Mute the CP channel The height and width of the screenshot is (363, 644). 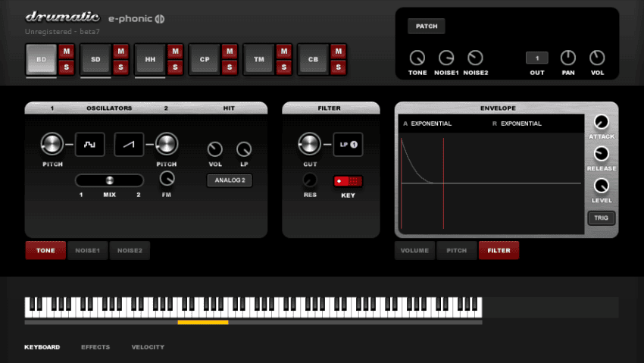tap(230, 52)
